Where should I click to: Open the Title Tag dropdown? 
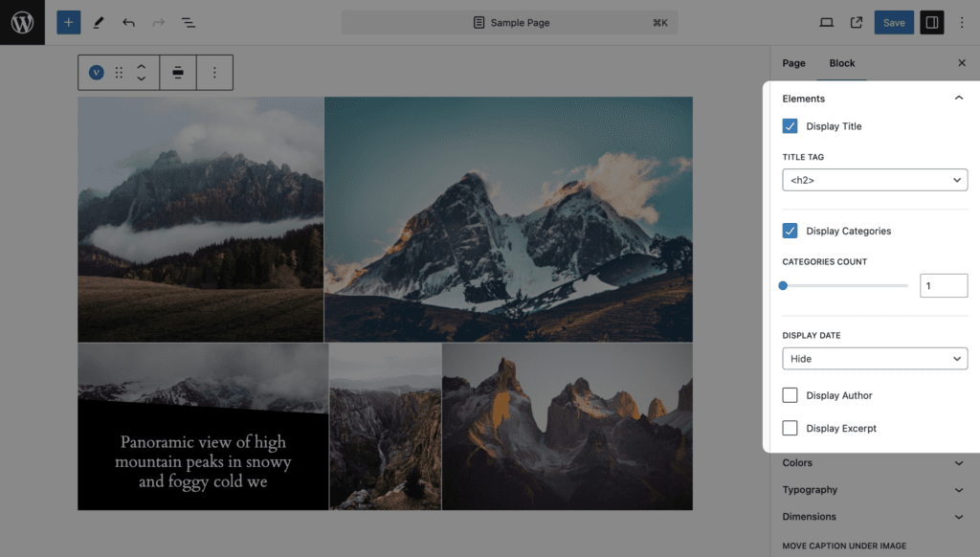pos(875,180)
